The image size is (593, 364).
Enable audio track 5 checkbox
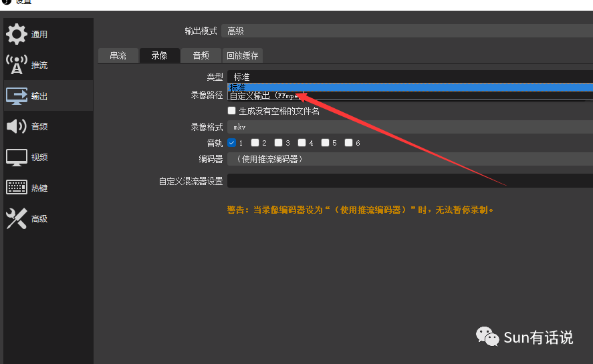click(x=325, y=142)
